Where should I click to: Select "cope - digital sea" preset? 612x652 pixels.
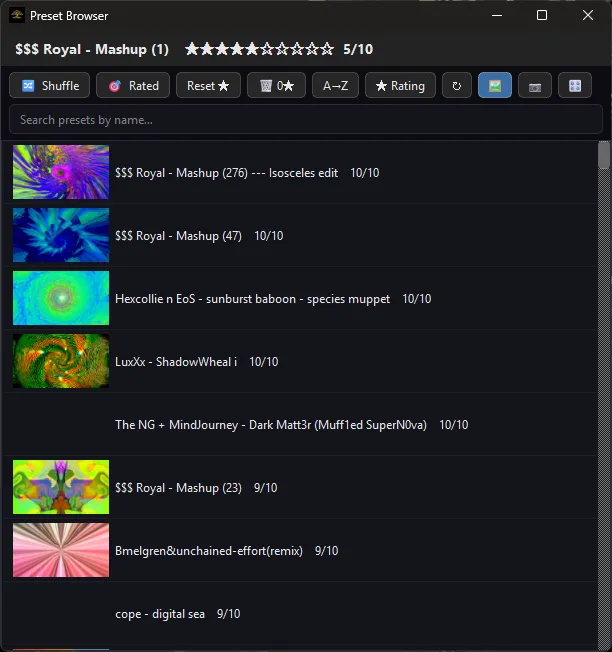(x=160, y=614)
